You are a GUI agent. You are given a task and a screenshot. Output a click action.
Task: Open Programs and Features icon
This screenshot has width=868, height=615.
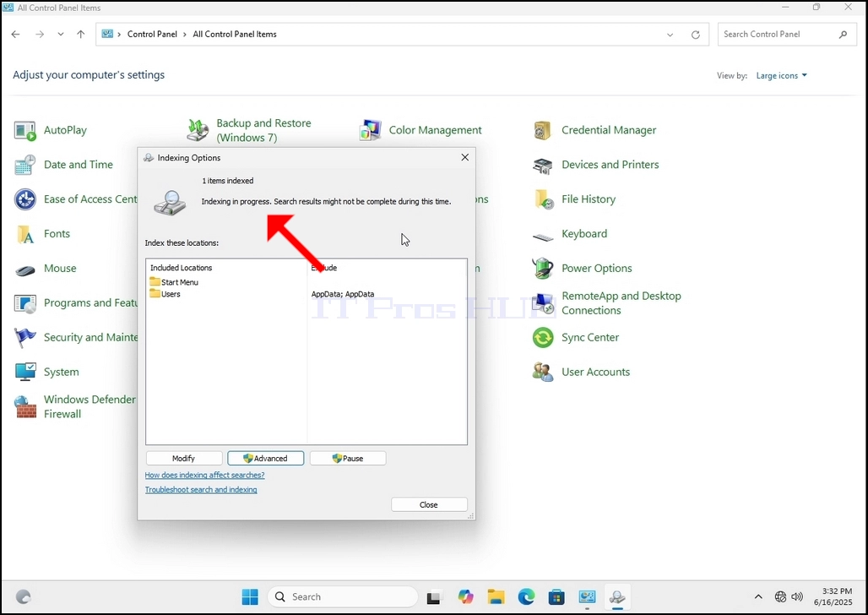(25, 303)
